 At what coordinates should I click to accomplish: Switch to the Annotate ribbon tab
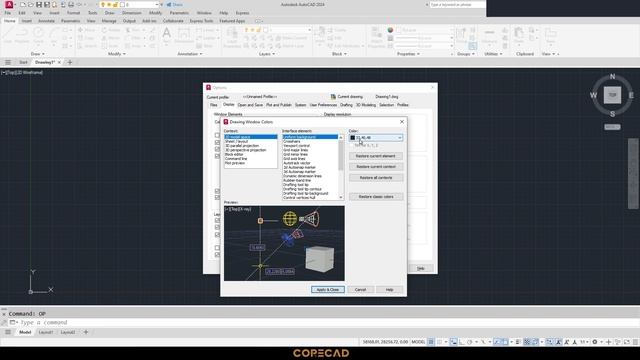point(46,21)
